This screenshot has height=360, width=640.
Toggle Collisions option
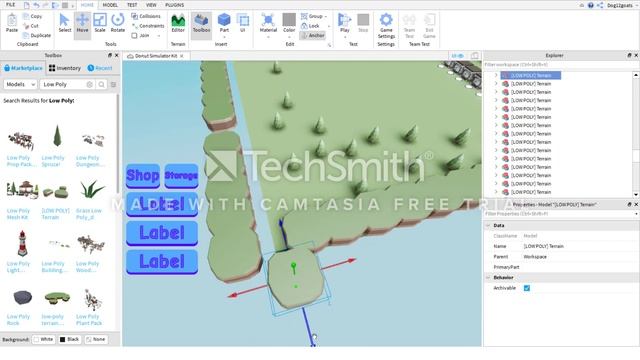coord(146,16)
